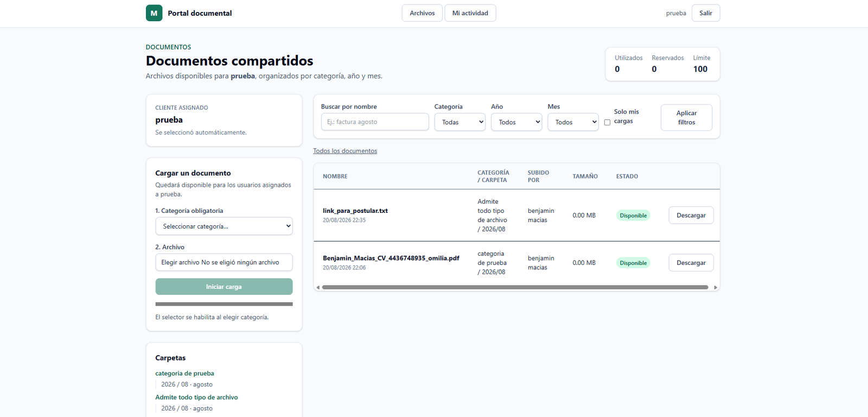Viewport: 868px width, 417px height.
Task: Click the SUBIDO POR column header
Action: [539, 176]
